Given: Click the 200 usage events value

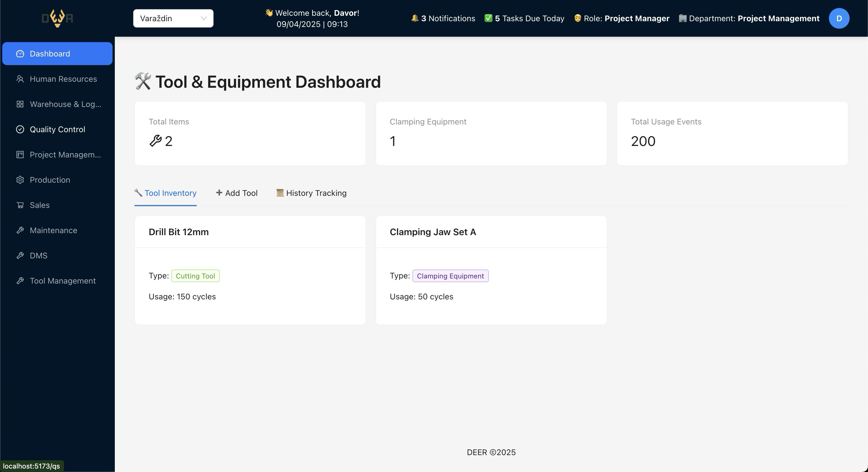Looking at the screenshot, I should point(643,141).
